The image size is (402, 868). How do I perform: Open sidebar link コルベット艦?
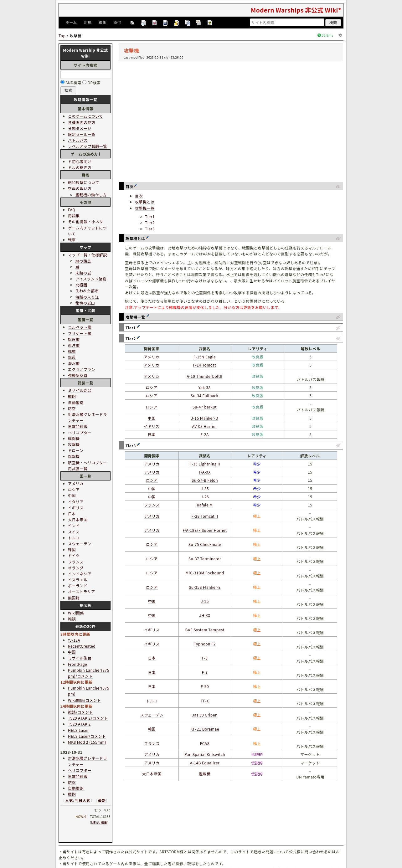pyautogui.click(x=80, y=327)
